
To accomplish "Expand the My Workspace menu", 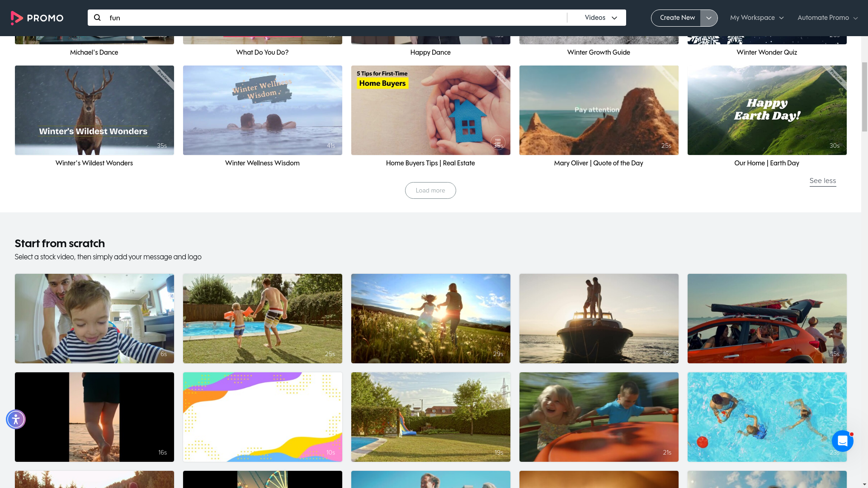I will pos(757,18).
